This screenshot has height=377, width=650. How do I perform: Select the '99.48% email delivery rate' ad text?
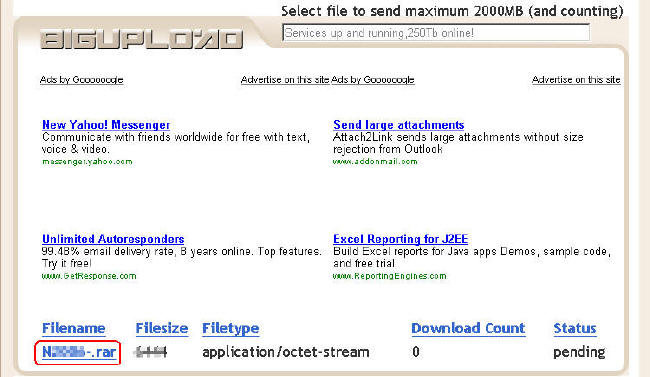(x=182, y=258)
